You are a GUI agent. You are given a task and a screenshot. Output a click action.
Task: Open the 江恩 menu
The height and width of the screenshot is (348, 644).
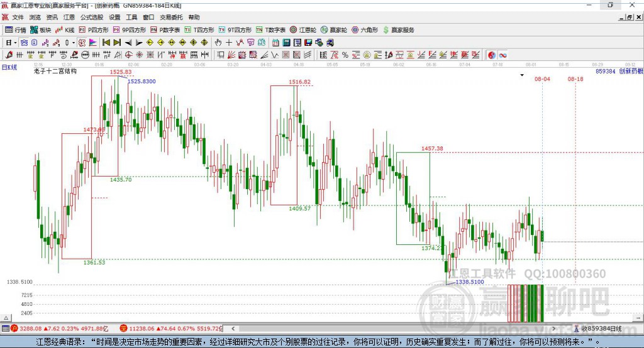point(69,17)
